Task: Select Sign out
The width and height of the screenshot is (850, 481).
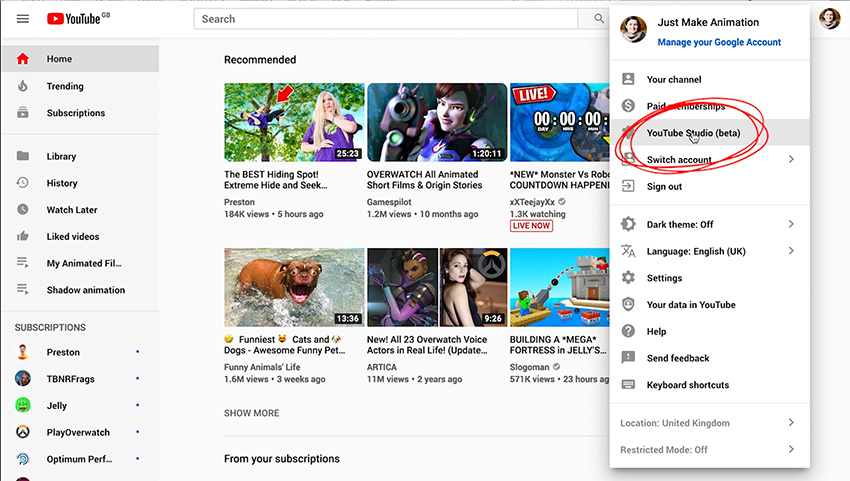Action: (x=710, y=186)
